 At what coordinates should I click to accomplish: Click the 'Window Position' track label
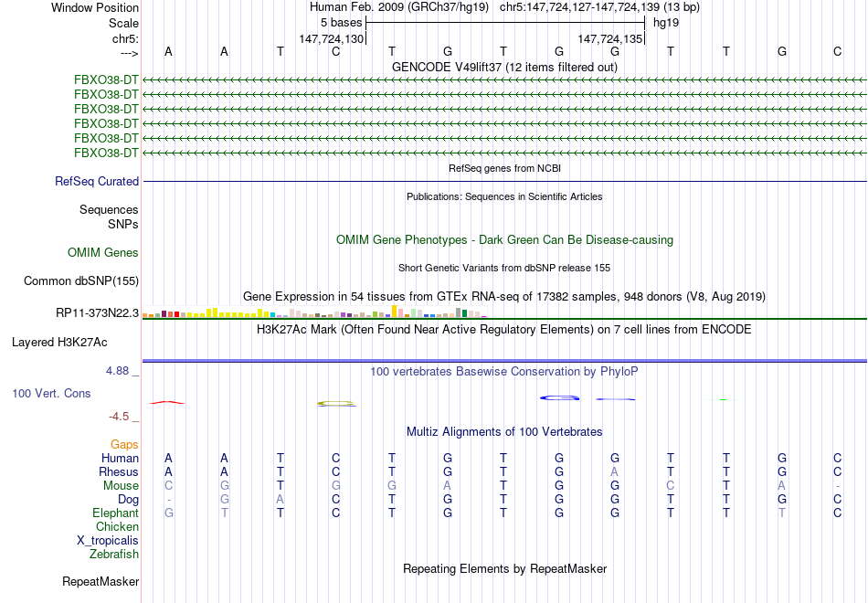(95, 7)
